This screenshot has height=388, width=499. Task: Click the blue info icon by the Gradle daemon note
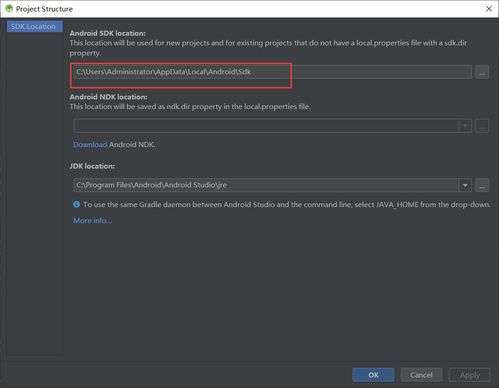(76, 204)
